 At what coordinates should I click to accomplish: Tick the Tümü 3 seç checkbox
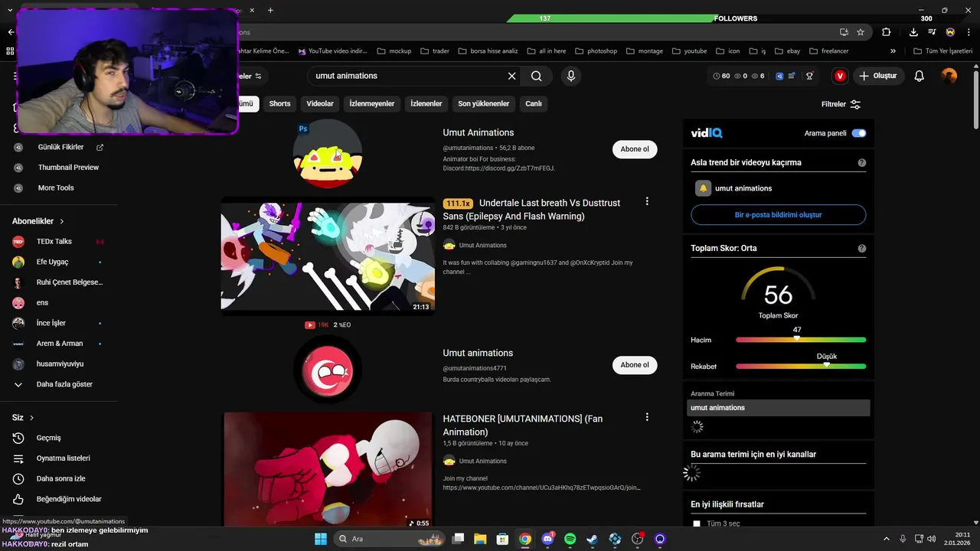click(697, 523)
